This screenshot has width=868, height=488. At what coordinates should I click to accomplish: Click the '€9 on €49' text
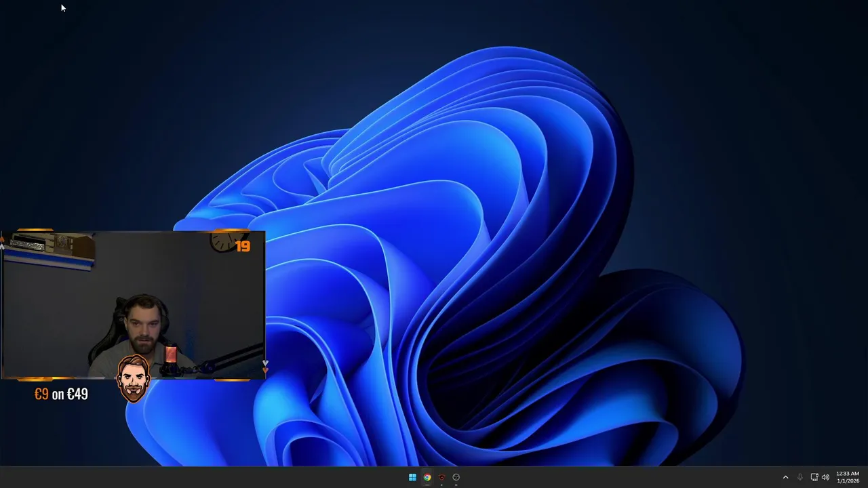pyautogui.click(x=61, y=394)
